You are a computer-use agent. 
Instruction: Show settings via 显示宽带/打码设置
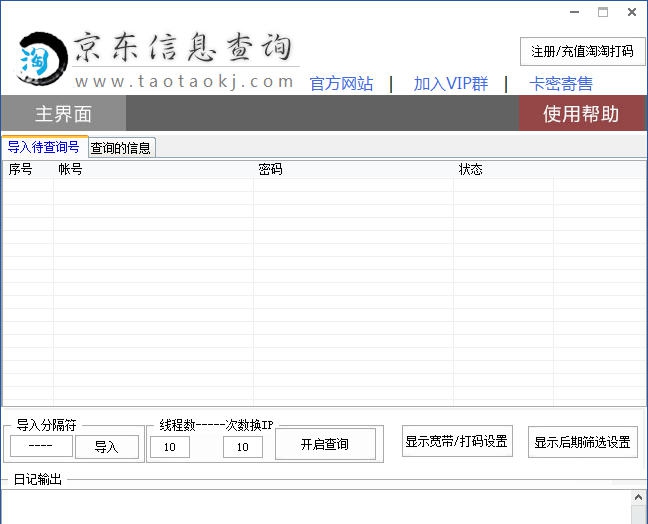pyautogui.click(x=456, y=442)
